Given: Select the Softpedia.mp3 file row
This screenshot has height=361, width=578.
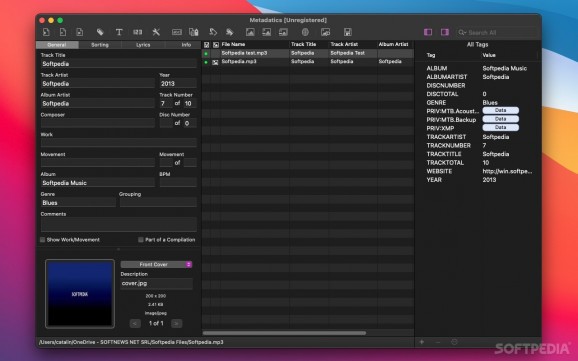Looking at the screenshot, I should [x=308, y=62].
